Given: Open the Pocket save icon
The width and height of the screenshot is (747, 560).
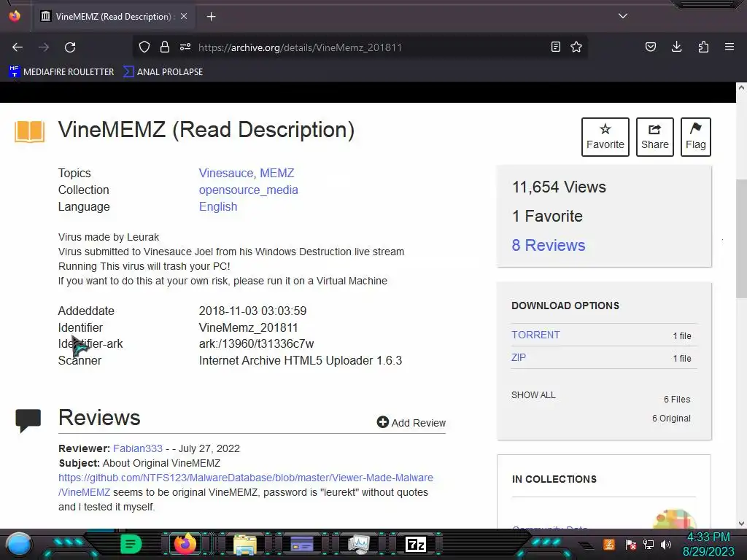Looking at the screenshot, I should click(651, 47).
